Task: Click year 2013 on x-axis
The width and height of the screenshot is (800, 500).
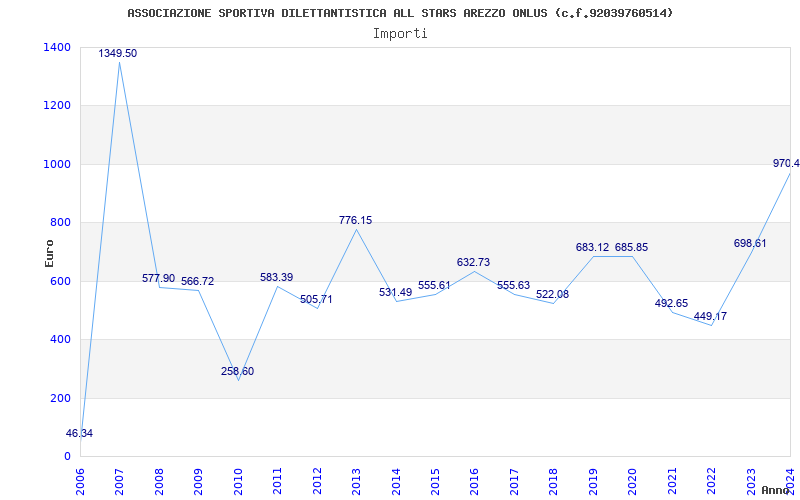Action: [356, 481]
